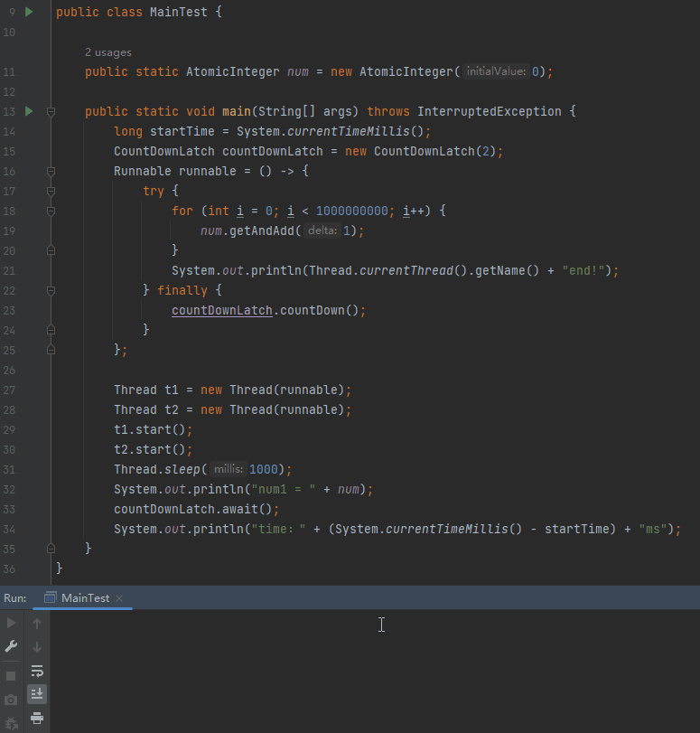
Task: Click the "time: " string literal
Action: tap(278, 529)
